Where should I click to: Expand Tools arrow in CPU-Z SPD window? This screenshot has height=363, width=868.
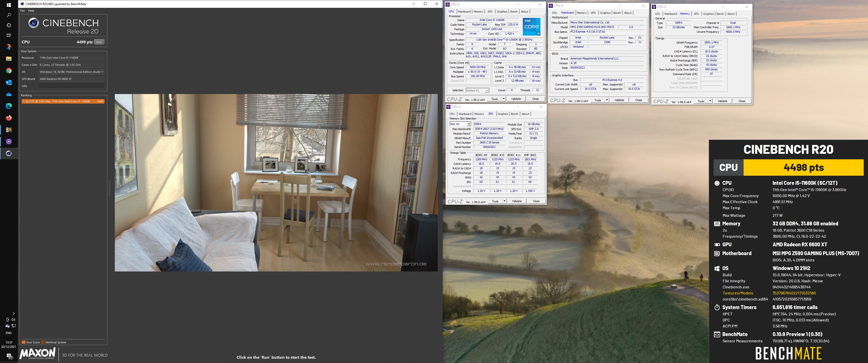[504, 201]
